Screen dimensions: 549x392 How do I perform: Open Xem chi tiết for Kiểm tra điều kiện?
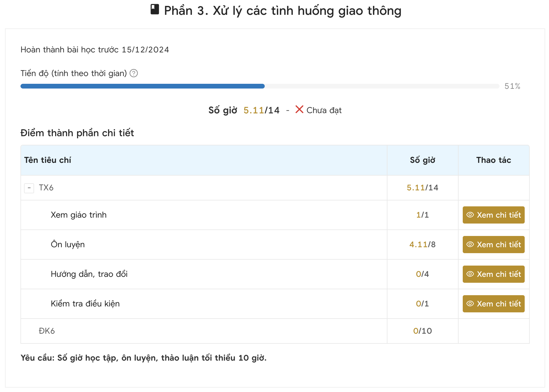pyautogui.click(x=493, y=303)
